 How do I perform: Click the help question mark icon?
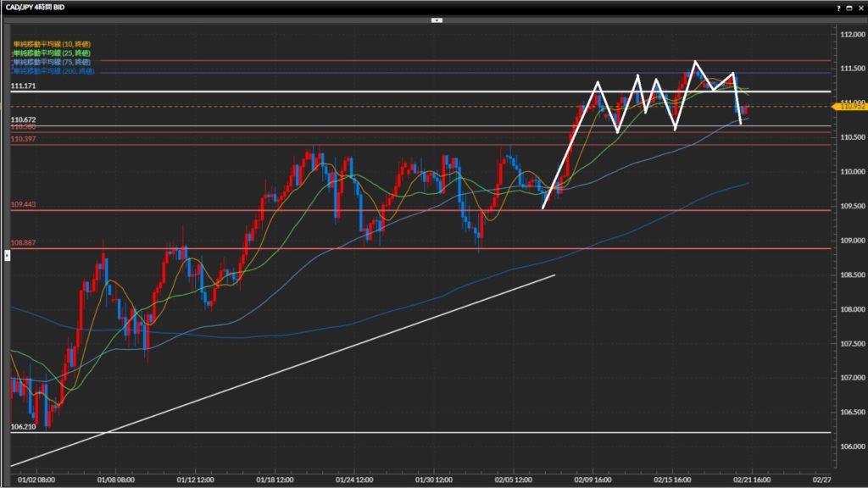[838, 7]
